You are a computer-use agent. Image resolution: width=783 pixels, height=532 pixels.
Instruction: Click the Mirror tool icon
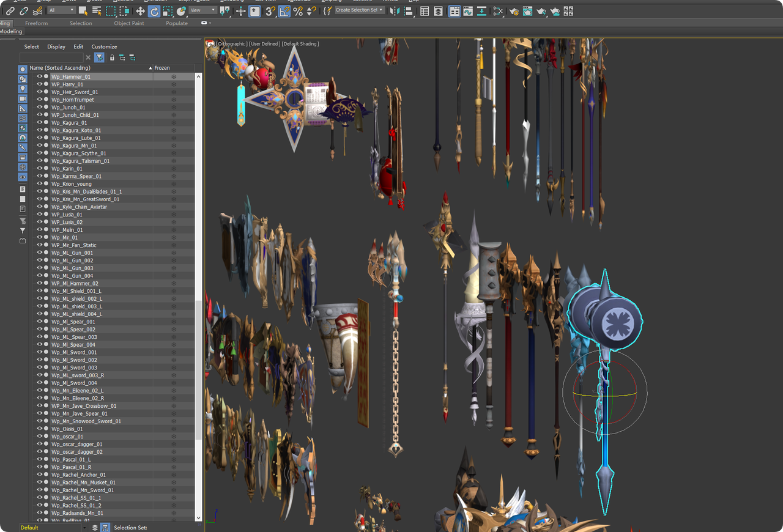[x=394, y=11]
